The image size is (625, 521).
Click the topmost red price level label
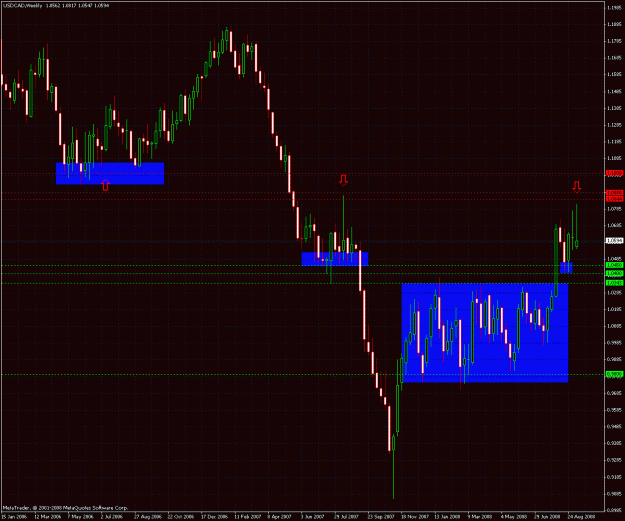click(614, 173)
